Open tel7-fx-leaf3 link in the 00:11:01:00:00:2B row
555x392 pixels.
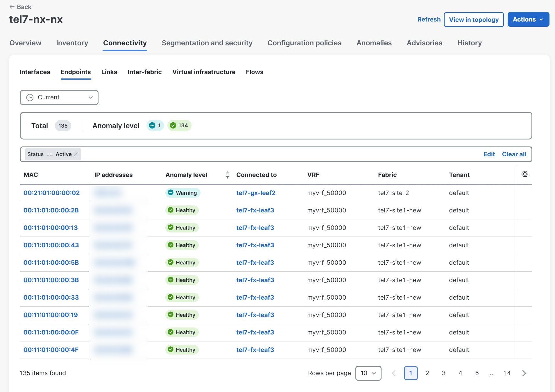(x=255, y=210)
